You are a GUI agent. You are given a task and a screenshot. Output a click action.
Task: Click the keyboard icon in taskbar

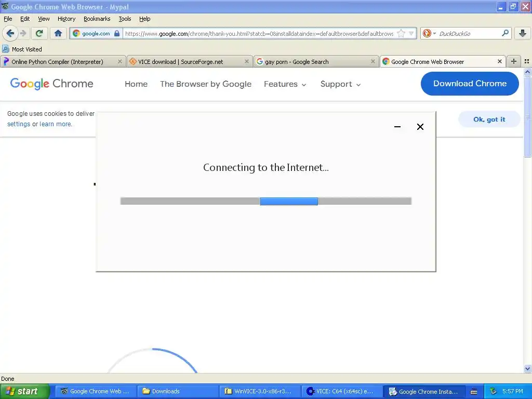[474, 392]
